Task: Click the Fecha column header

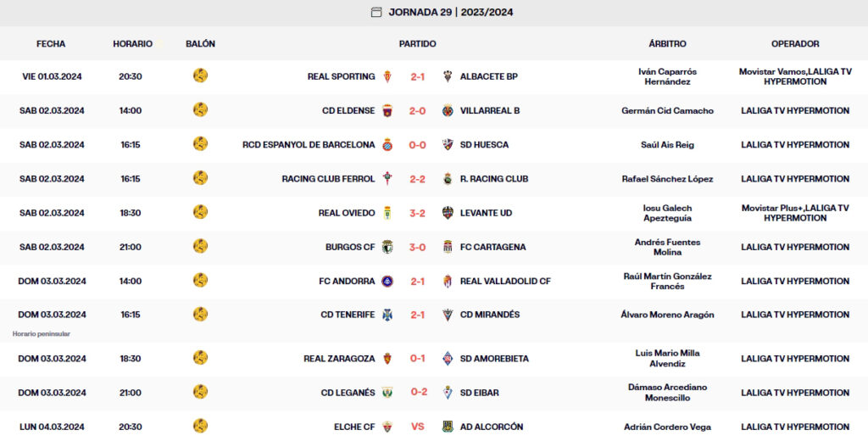Action: pyautogui.click(x=51, y=43)
